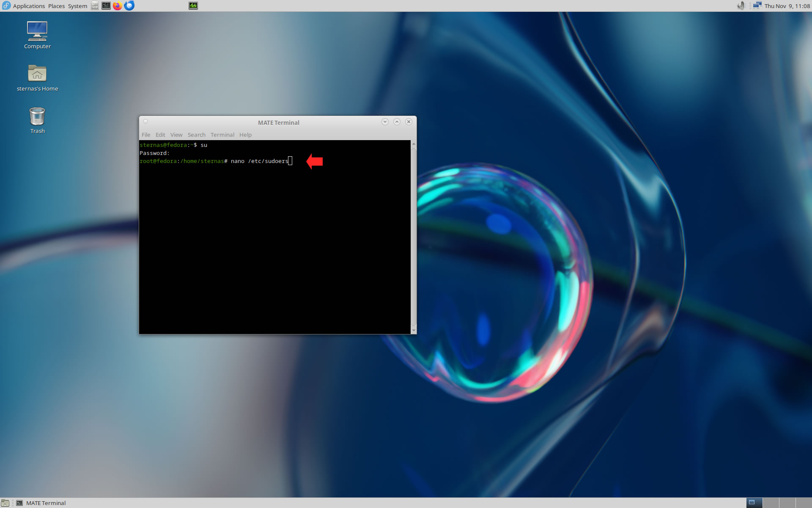The image size is (812, 508).
Task: Open the terminal's Search menu
Action: (196, 135)
